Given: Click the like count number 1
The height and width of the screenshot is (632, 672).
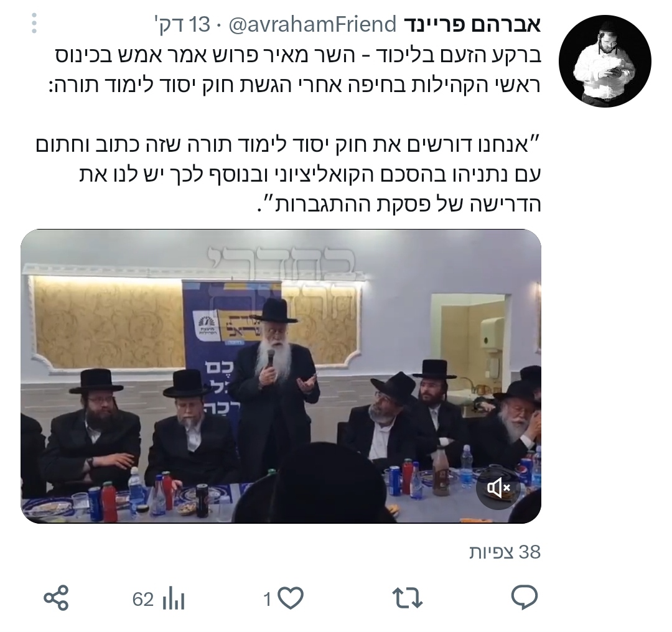Looking at the screenshot, I should click(268, 600).
